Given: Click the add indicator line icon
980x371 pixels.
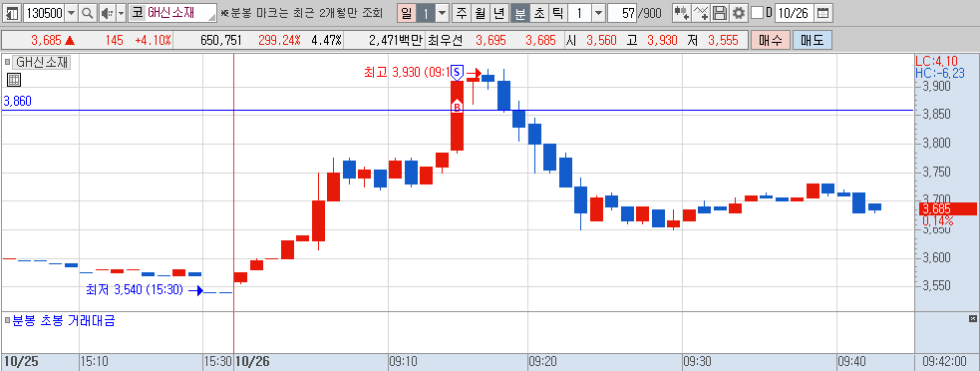Looking at the screenshot, I should point(702,13).
